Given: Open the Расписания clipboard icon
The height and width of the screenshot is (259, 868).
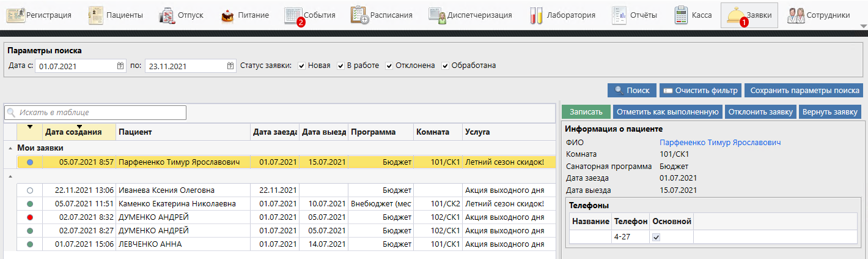Looking at the screenshot, I should 359,15.
